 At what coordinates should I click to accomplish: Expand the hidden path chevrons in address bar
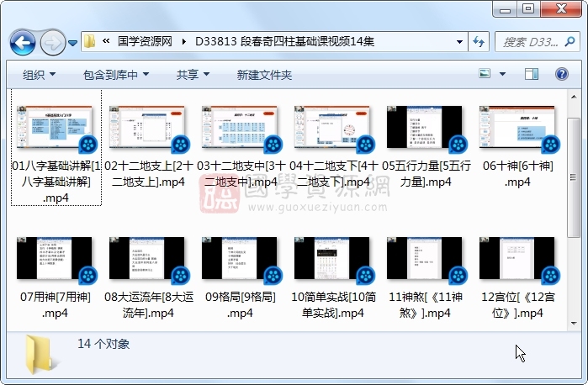106,41
